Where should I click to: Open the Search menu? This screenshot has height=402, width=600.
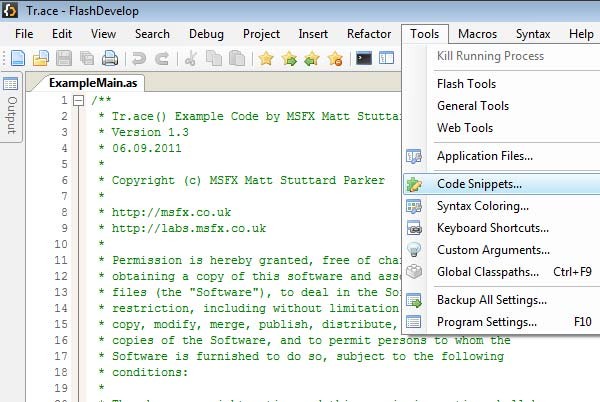[x=152, y=34]
